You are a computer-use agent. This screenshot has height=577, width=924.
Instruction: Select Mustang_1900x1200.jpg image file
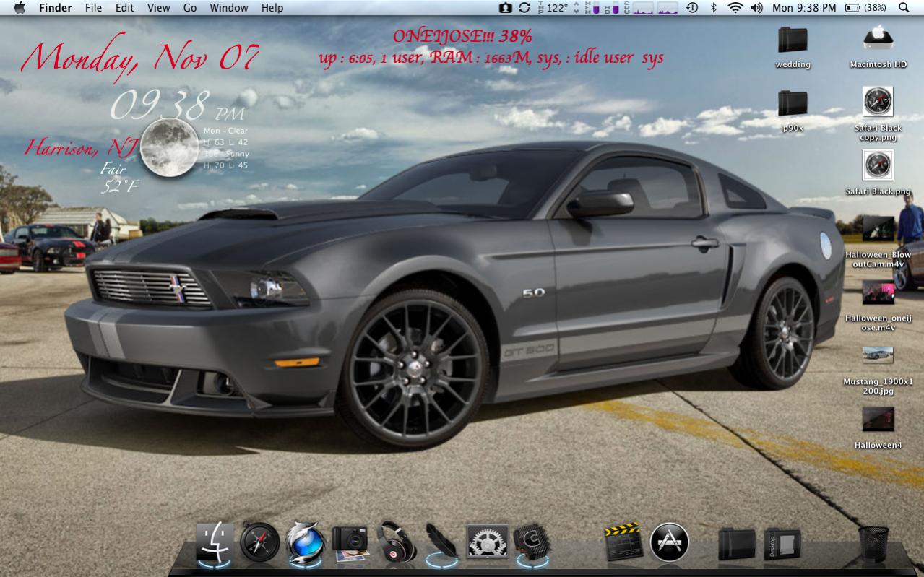pos(878,370)
